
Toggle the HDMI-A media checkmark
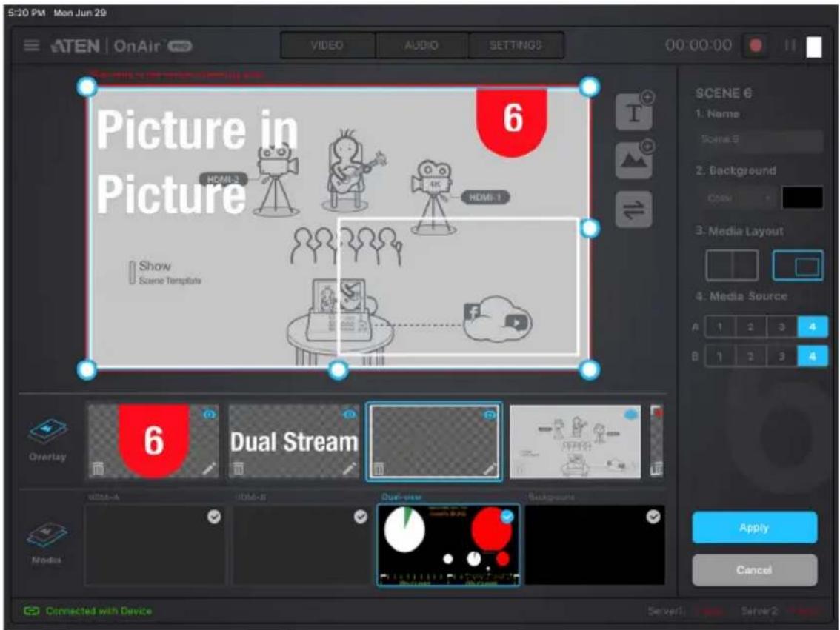[x=214, y=517]
